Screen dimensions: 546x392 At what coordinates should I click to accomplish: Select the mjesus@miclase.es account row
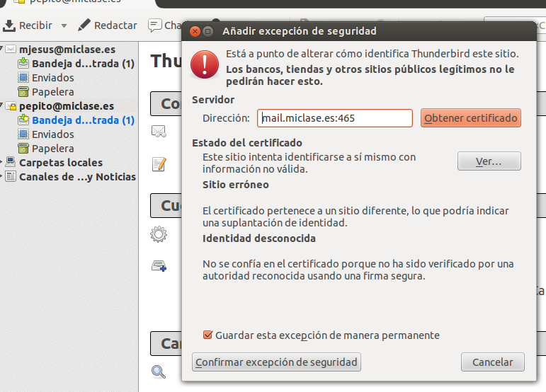69,50
